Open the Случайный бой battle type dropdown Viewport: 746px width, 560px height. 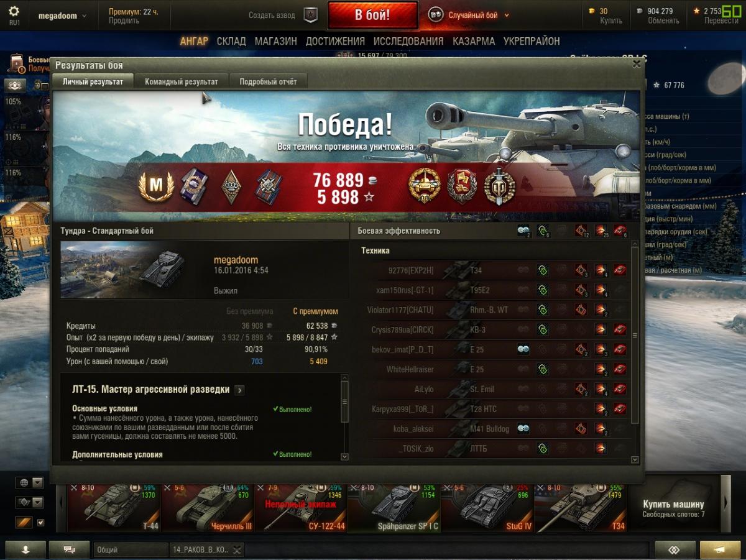click(507, 16)
